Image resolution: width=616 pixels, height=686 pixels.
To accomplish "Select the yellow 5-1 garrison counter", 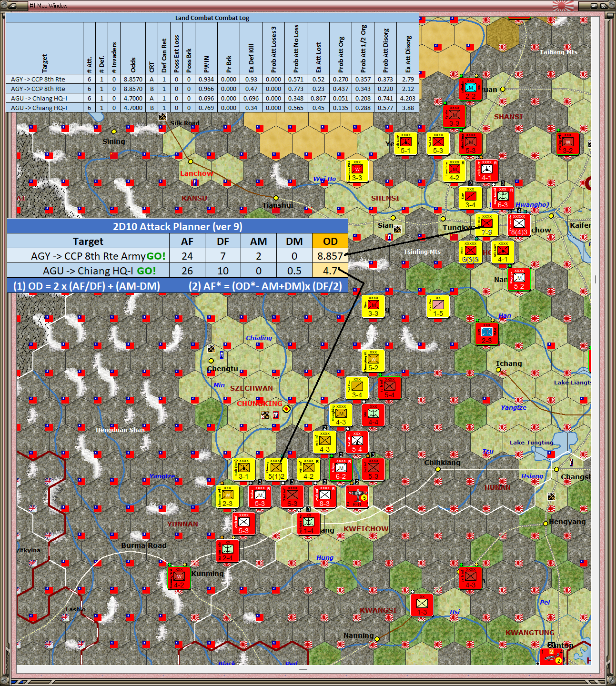I will pyautogui.click(x=405, y=144).
